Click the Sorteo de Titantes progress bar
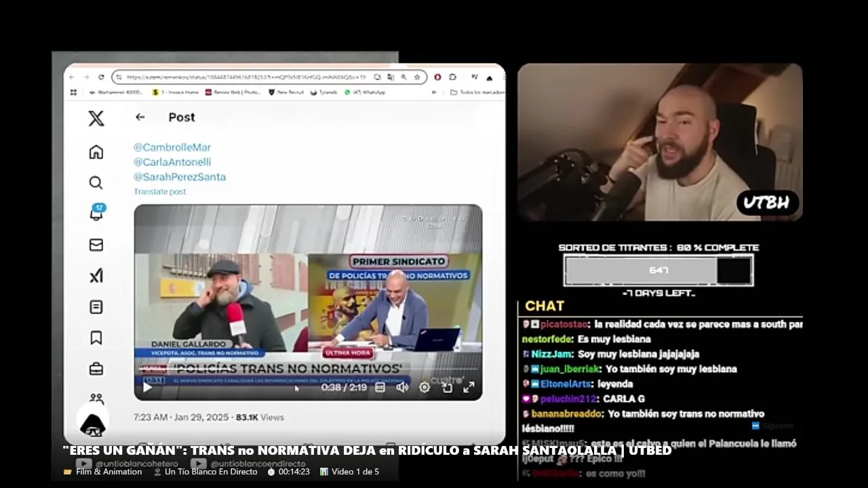This screenshot has height=488, width=868. (x=658, y=270)
